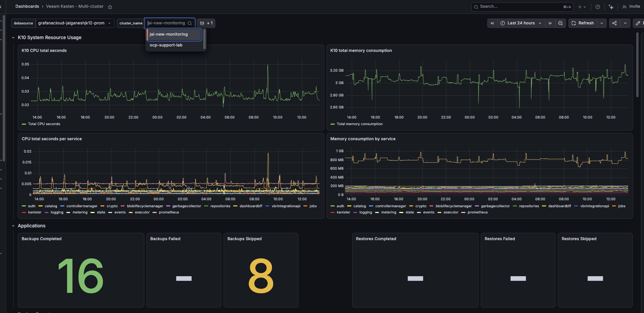Click the magnifier icon in Search box
Viewport: 644px width, 313px height.
(476, 7)
